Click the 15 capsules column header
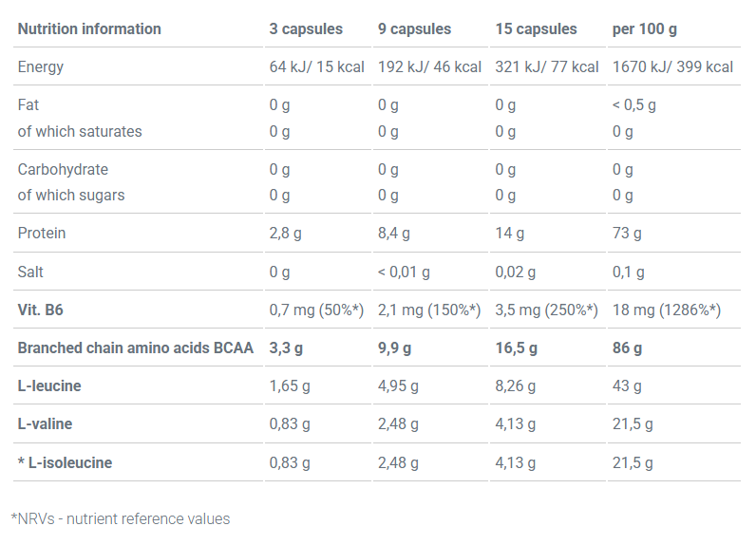 click(x=536, y=28)
